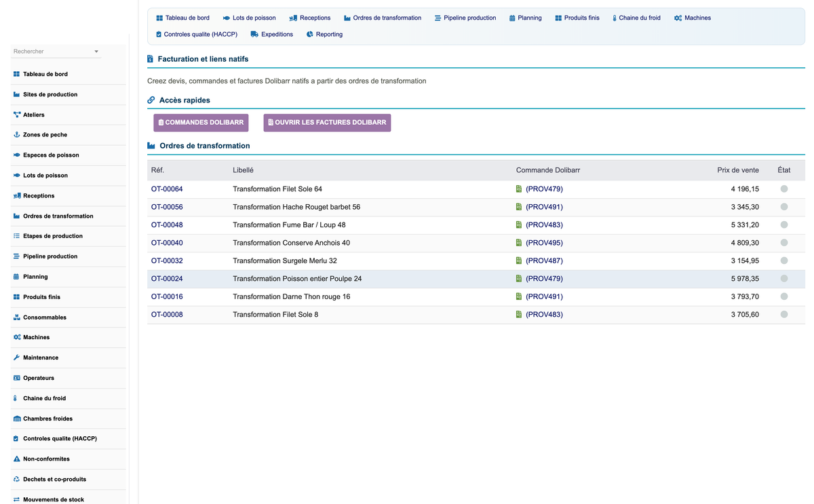
Task: Open top tab Lots de poisson
Action: 249,18
